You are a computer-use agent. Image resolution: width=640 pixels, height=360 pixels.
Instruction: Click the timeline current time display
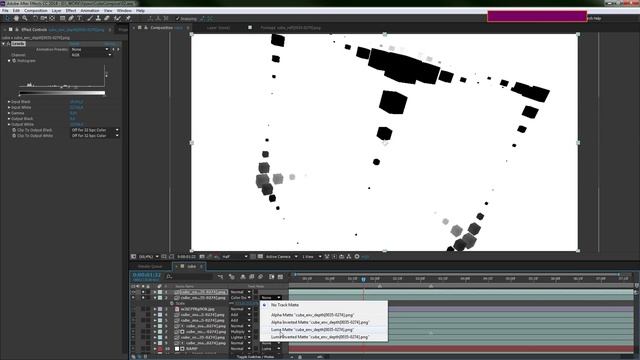click(x=147, y=275)
